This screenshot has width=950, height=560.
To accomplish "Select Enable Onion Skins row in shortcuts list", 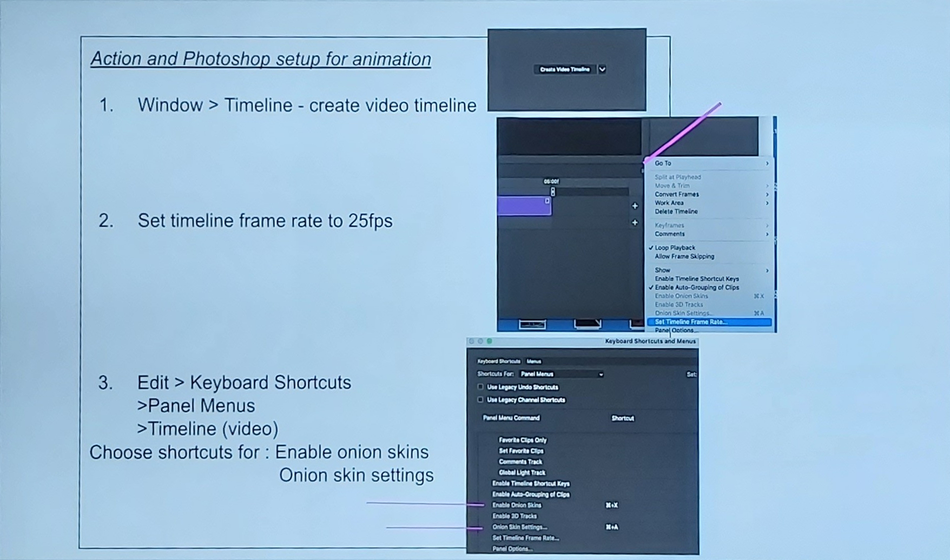I will pos(517,505).
